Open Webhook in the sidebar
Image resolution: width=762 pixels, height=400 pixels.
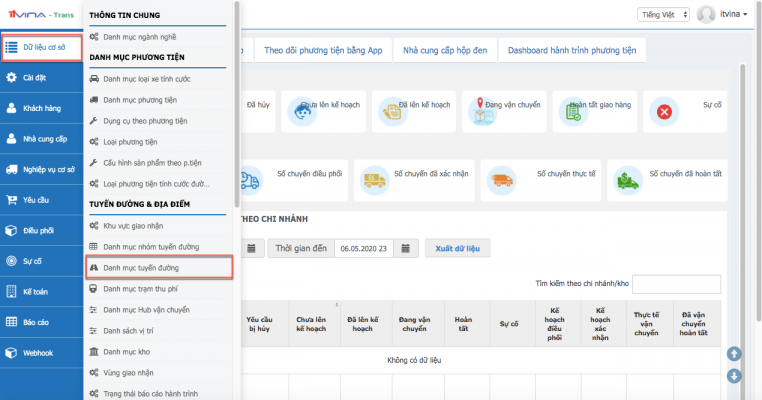point(41,352)
